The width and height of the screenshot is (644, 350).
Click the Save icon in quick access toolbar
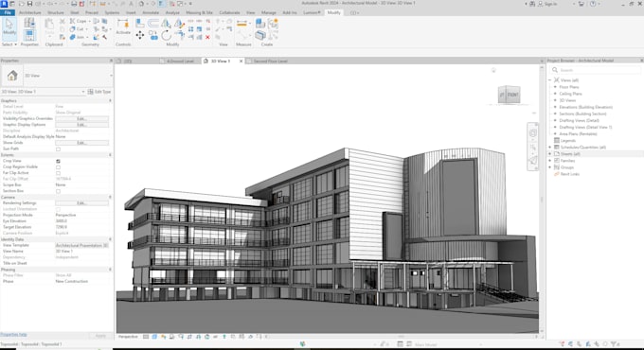pos(29,4)
